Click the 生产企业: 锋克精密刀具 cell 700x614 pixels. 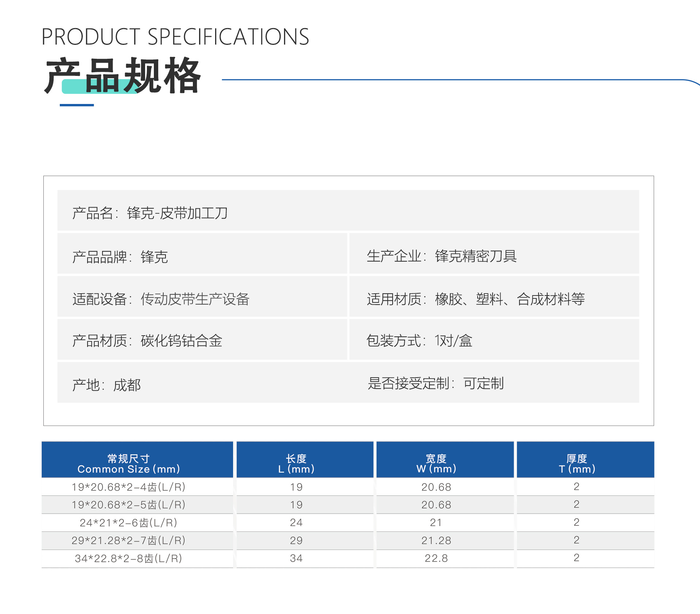494,253
